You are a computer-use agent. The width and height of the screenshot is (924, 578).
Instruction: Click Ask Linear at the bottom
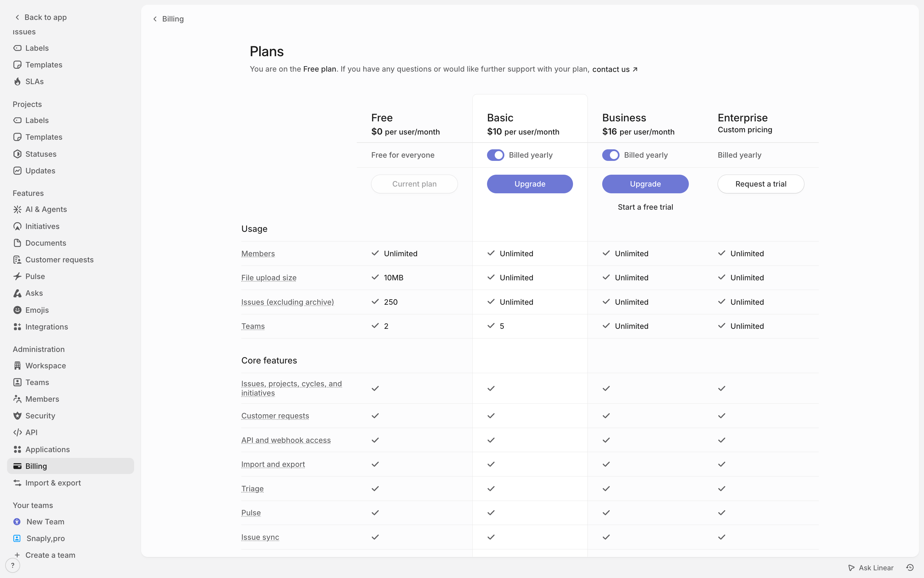[871, 568]
